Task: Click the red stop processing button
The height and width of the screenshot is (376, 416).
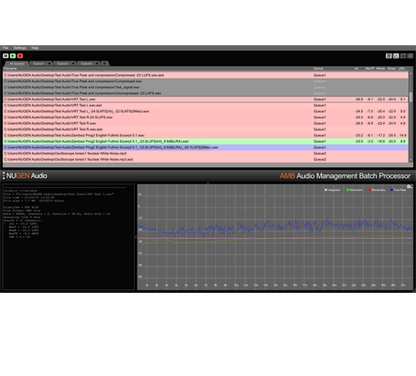Action: click(x=20, y=56)
